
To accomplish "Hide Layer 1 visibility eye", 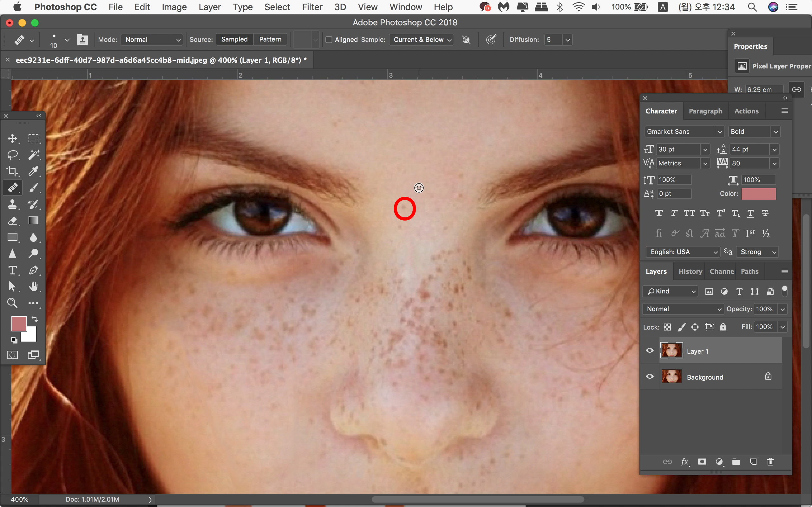I will (650, 351).
